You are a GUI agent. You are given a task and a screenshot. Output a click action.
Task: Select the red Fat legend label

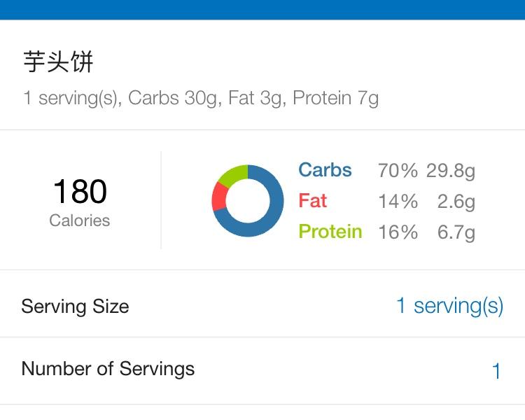point(313,201)
